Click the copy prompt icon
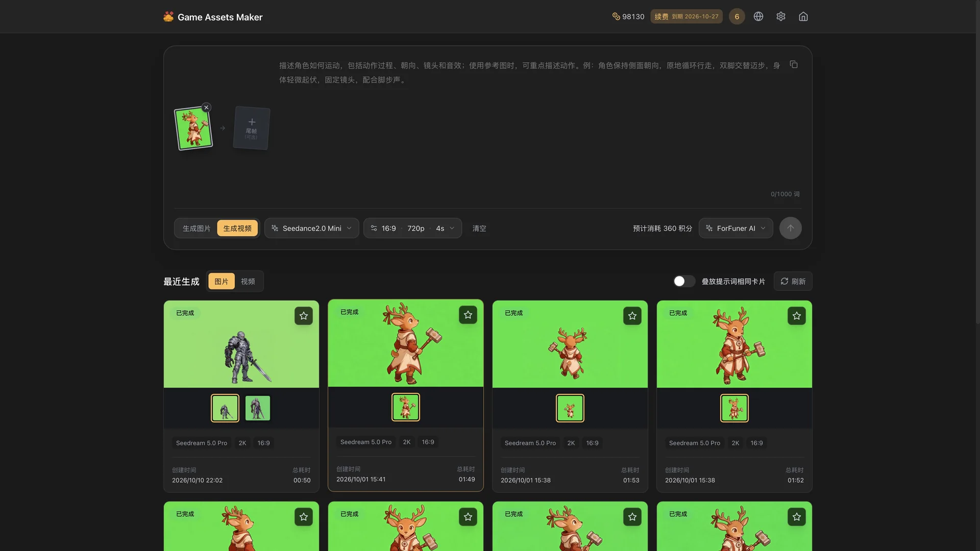 794,64
